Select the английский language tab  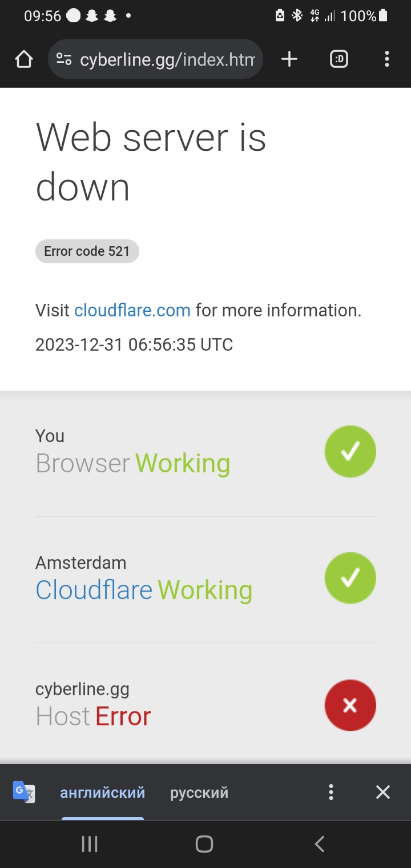103,793
